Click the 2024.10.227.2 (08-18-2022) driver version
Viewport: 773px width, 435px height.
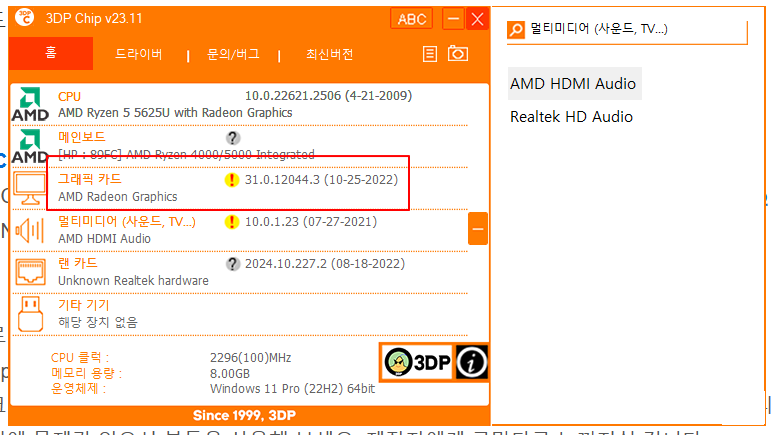tap(325, 264)
